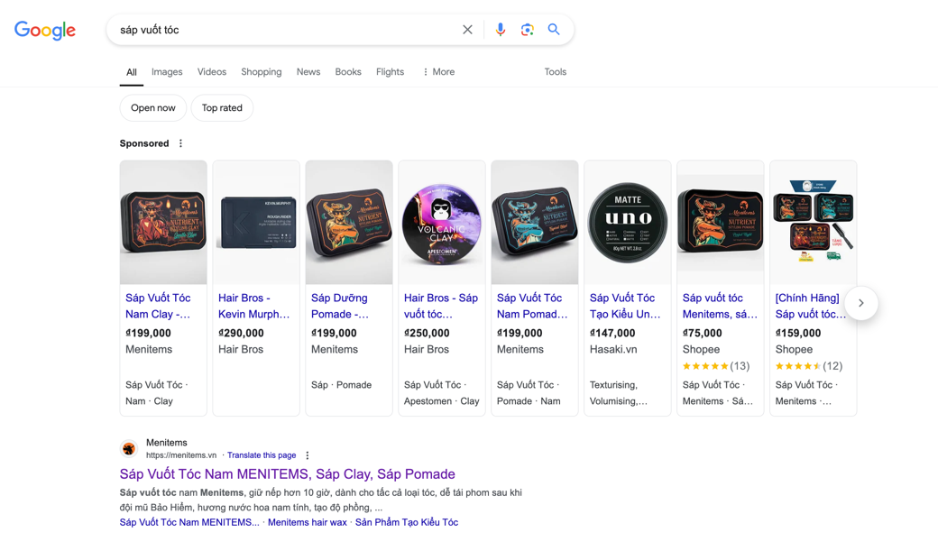Viewport: 938px width, 560px height.
Task: Click Translate this page link
Action: (x=262, y=455)
